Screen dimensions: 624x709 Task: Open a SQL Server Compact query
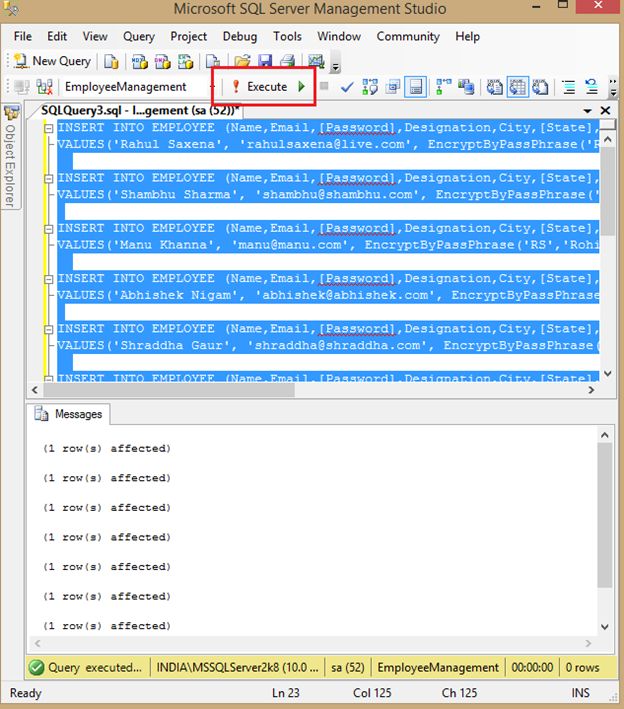[x=213, y=61]
